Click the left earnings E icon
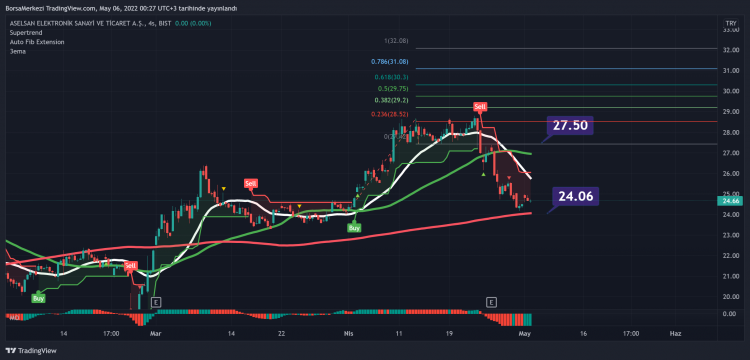 [x=155, y=302]
